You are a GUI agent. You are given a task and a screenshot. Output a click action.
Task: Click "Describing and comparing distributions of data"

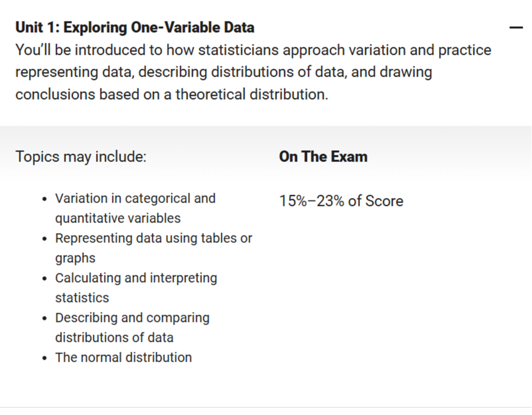132,327
